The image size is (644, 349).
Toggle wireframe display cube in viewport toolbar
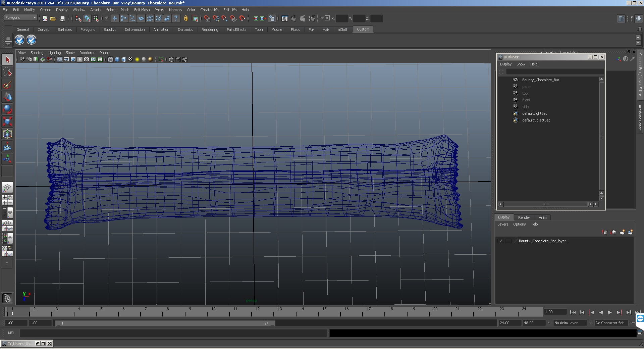(110, 59)
